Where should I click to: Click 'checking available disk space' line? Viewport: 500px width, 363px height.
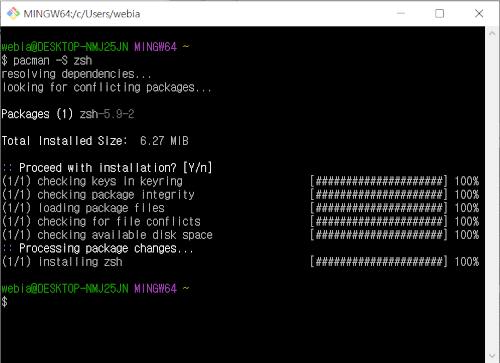[107, 235]
